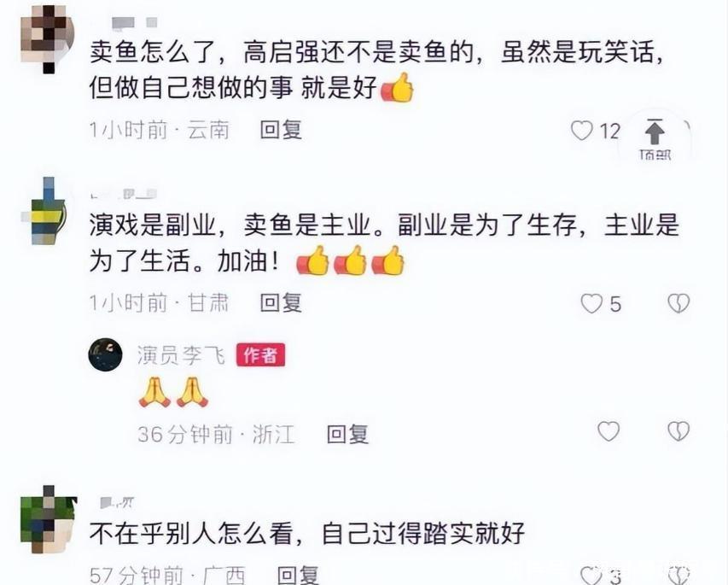Reply to the Guangxi comment

coord(298,576)
